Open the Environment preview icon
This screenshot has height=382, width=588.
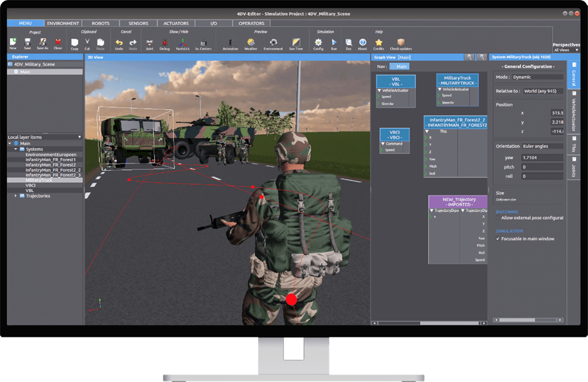click(x=272, y=41)
